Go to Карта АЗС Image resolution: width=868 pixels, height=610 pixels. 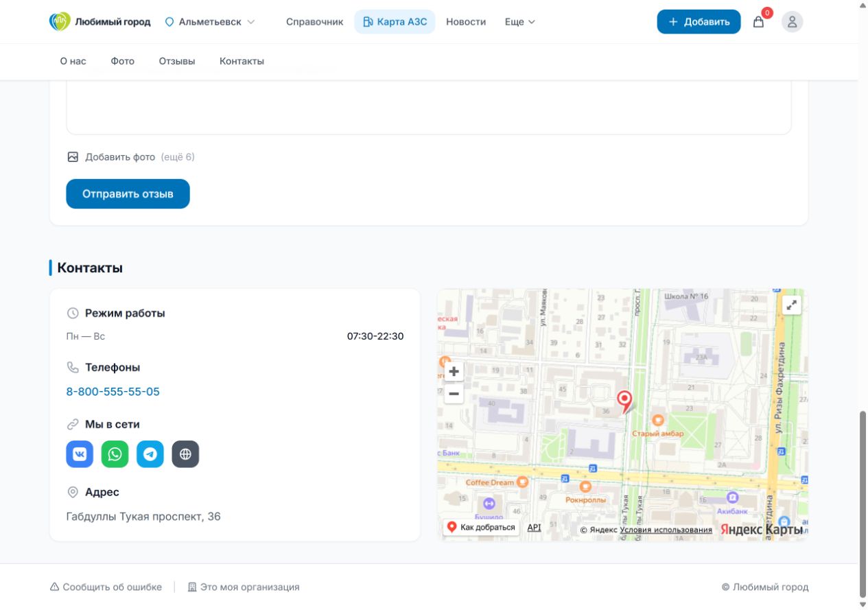click(x=395, y=22)
